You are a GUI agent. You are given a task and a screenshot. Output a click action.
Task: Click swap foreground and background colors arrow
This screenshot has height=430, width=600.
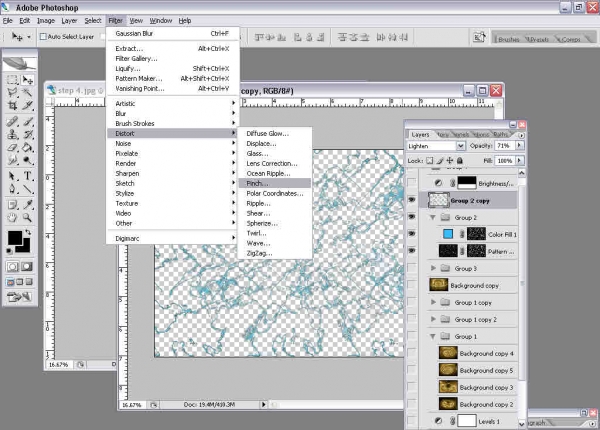[x=28, y=232]
